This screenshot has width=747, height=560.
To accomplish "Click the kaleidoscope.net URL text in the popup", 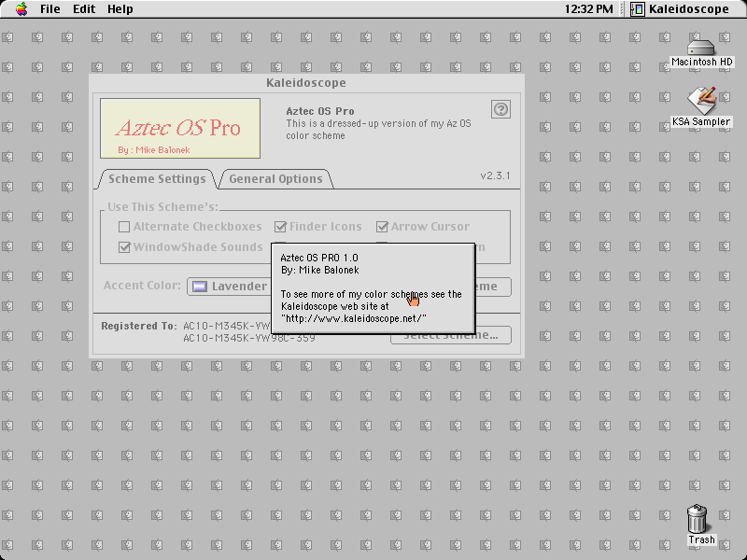I will click(354, 318).
